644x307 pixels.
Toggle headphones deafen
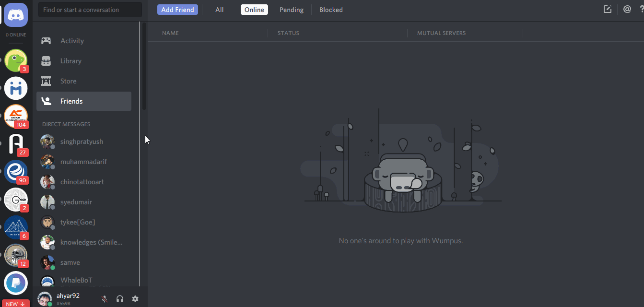coord(120,299)
